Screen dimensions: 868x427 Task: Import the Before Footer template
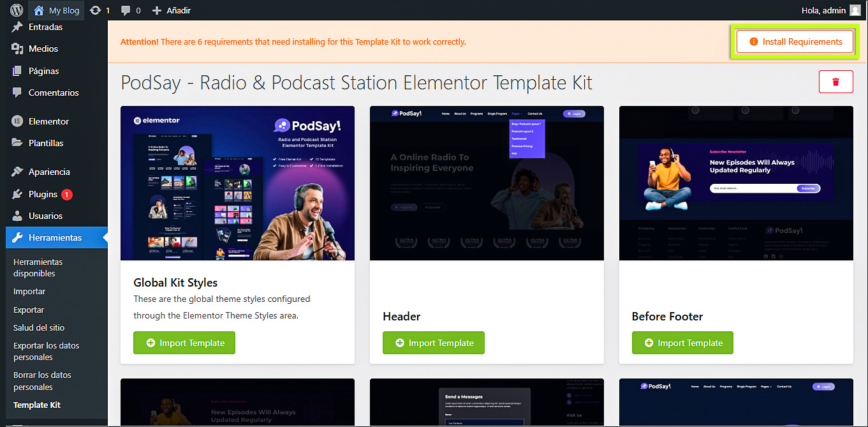pyautogui.click(x=682, y=343)
